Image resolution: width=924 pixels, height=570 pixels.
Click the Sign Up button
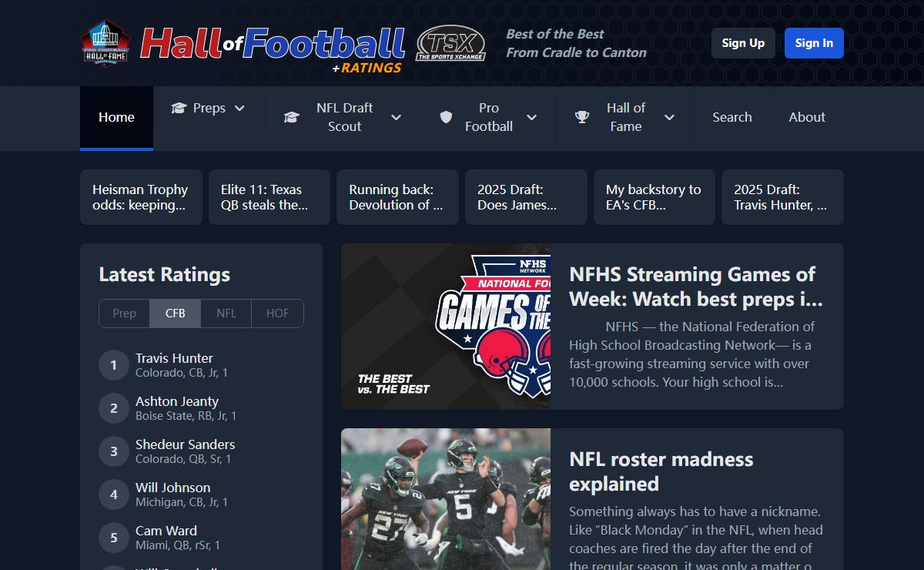click(x=743, y=43)
